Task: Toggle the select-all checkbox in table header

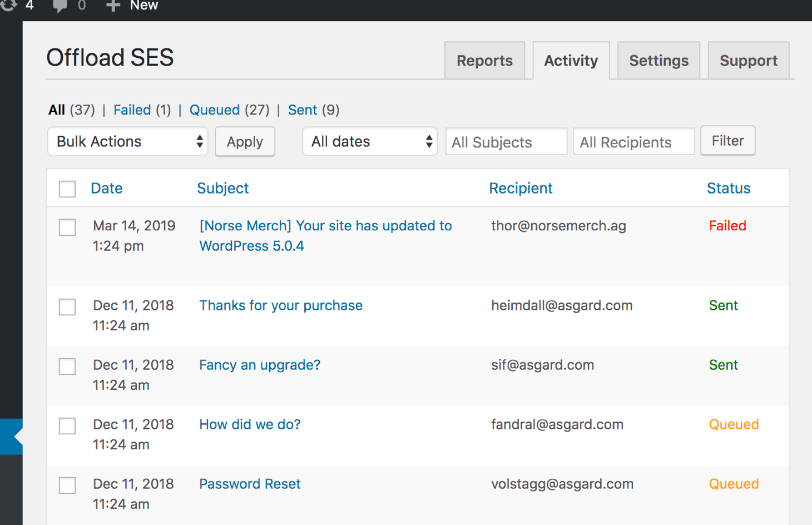Action: click(67, 189)
